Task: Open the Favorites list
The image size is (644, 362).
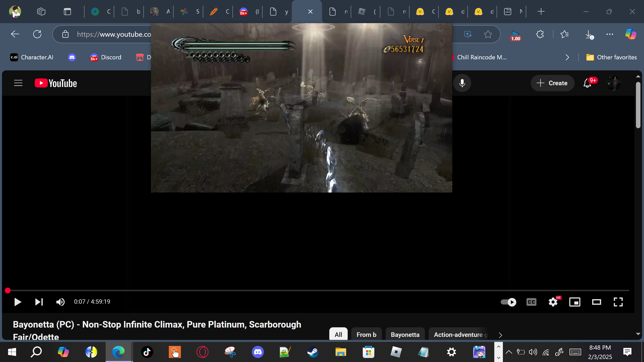Action: pyautogui.click(x=565, y=34)
